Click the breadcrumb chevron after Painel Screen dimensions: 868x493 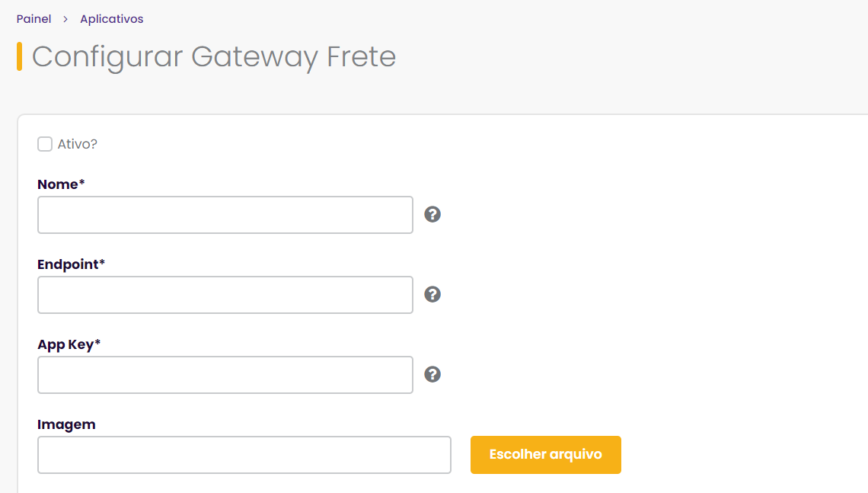[x=65, y=19]
